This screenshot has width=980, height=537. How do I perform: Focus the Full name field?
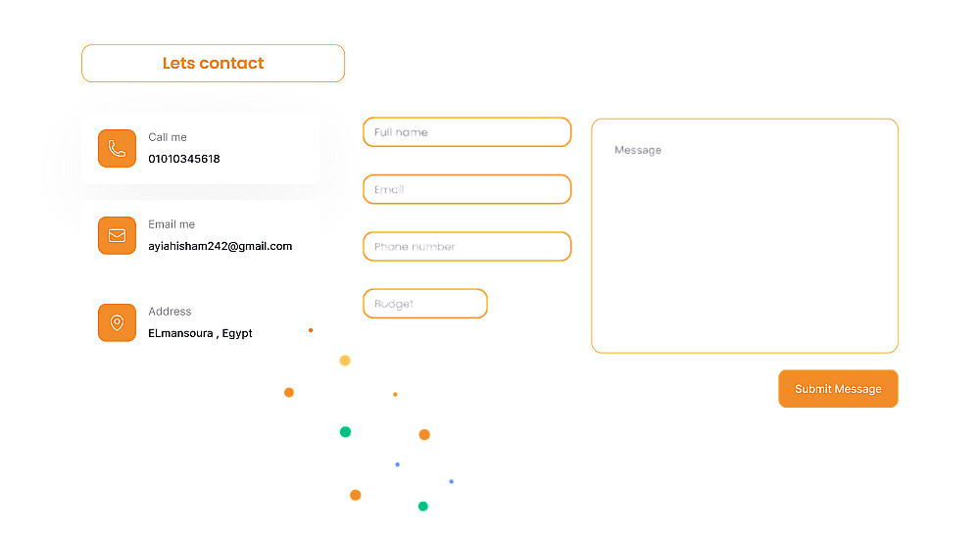[466, 132]
